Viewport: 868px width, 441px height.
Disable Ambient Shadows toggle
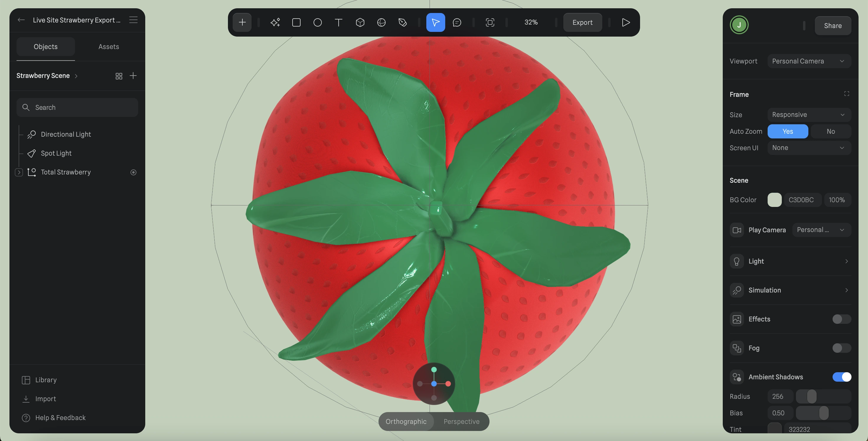(x=841, y=377)
